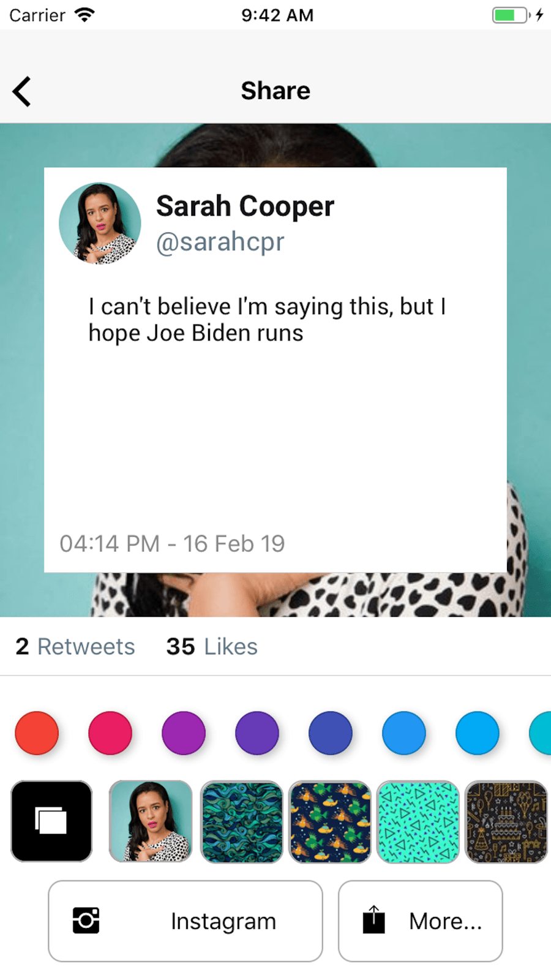The width and height of the screenshot is (551, 980).
Task: Tap the @sarahcpr handle
Action: pos(220,242)
